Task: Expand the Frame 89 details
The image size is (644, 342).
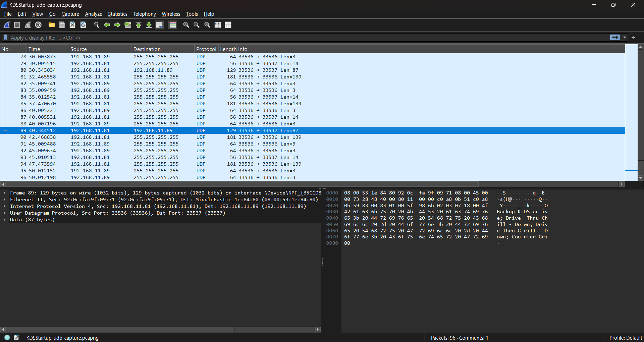Action: 4,193
